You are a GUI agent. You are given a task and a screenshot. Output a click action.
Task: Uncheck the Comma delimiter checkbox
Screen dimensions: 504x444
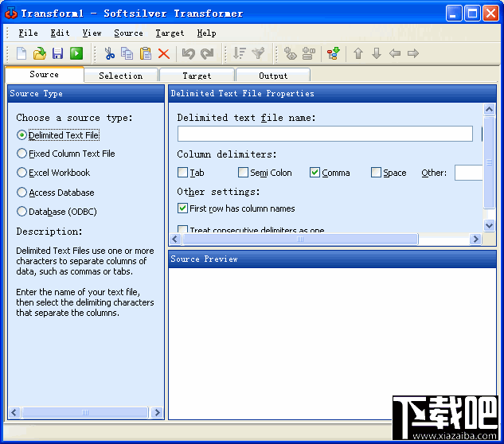[x=315, y=173]
